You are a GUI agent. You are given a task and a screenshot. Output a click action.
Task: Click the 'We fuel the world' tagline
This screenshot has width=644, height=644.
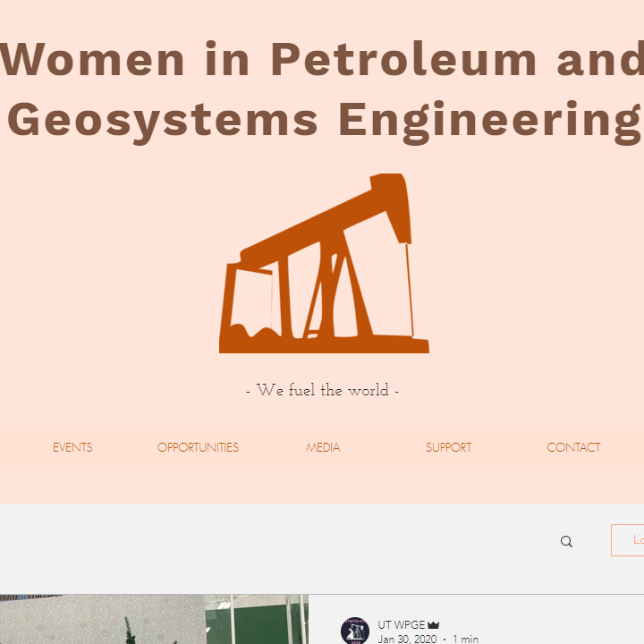coord(322,390)
